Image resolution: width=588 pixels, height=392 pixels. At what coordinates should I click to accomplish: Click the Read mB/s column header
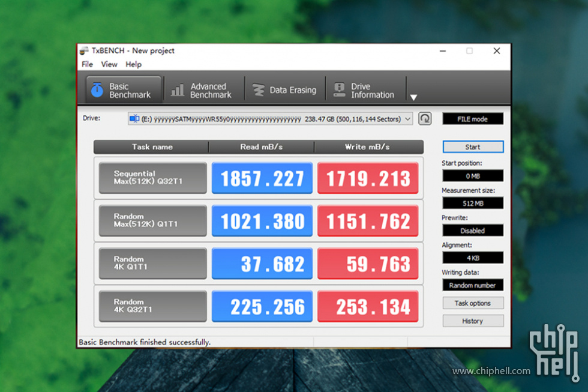[x=262, y=147]
